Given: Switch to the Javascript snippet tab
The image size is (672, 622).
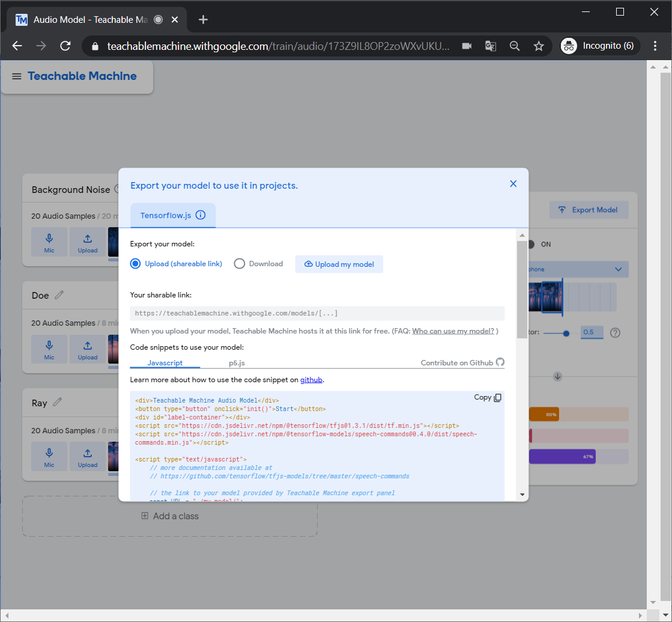Looking at the screenshot, I should point(165,363).
